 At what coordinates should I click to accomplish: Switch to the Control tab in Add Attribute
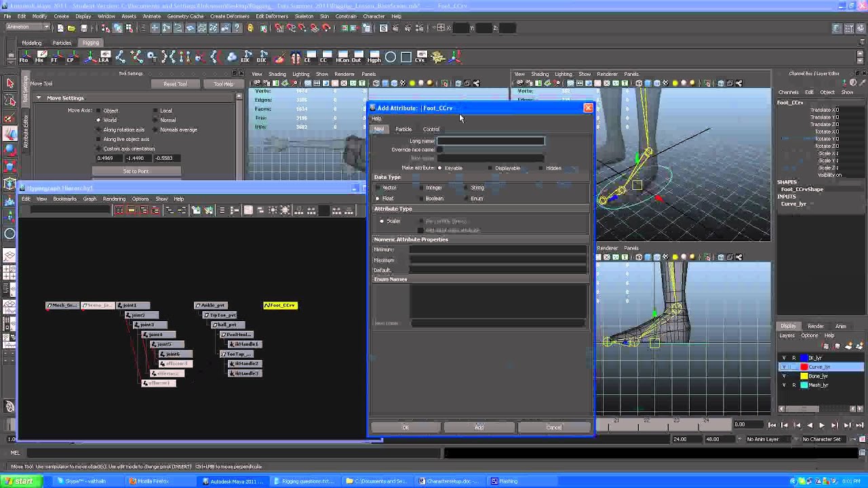pos(431,129)
